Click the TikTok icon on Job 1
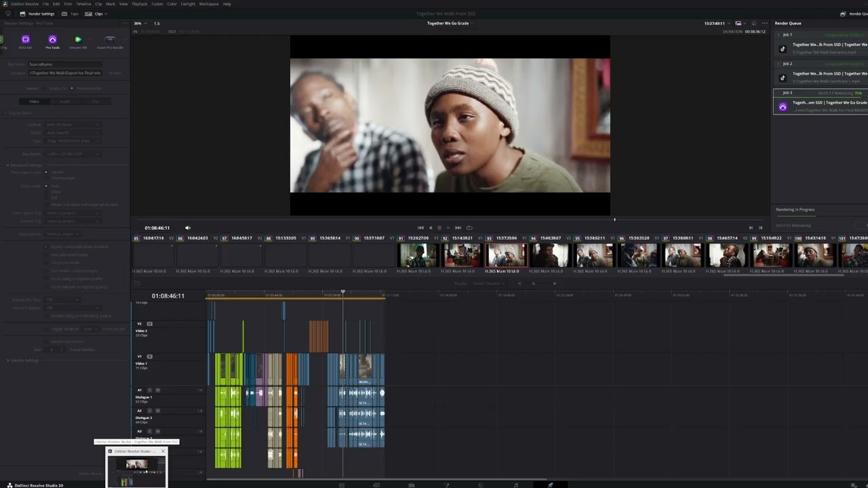 pos(783,49)
